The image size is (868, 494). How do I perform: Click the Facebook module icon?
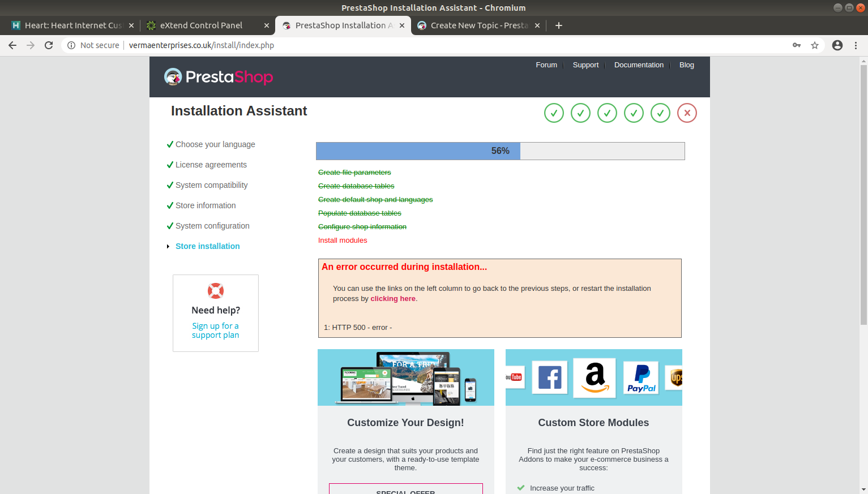(x=549, y=377)
